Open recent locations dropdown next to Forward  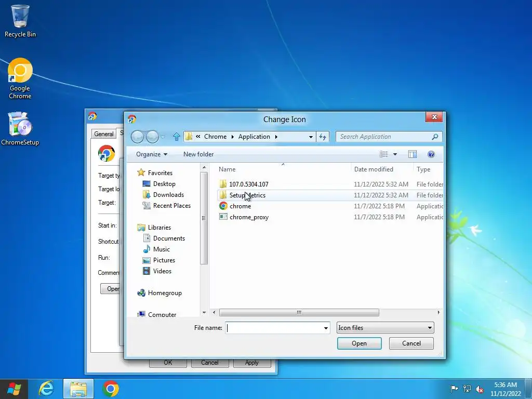pos(163,137)
